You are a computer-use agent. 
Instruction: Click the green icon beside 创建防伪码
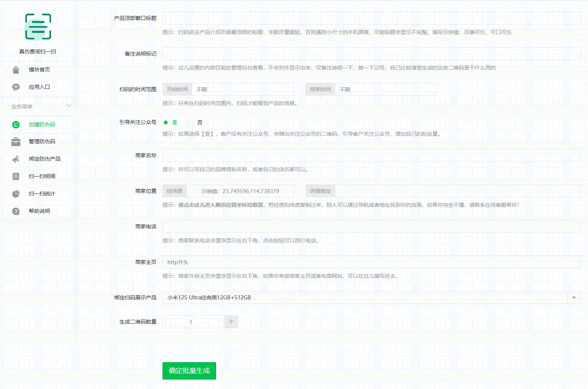pyautogui.click(x=16, y=125)
